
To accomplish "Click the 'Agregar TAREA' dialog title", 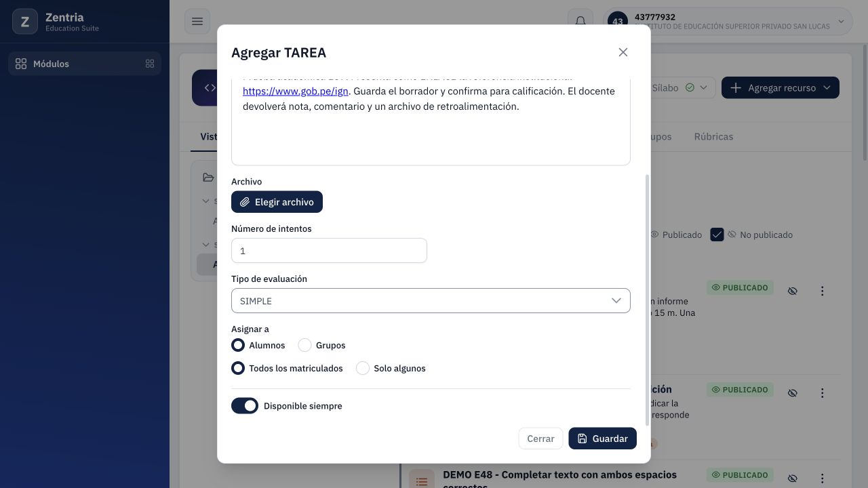I will (x=279, y=52).
